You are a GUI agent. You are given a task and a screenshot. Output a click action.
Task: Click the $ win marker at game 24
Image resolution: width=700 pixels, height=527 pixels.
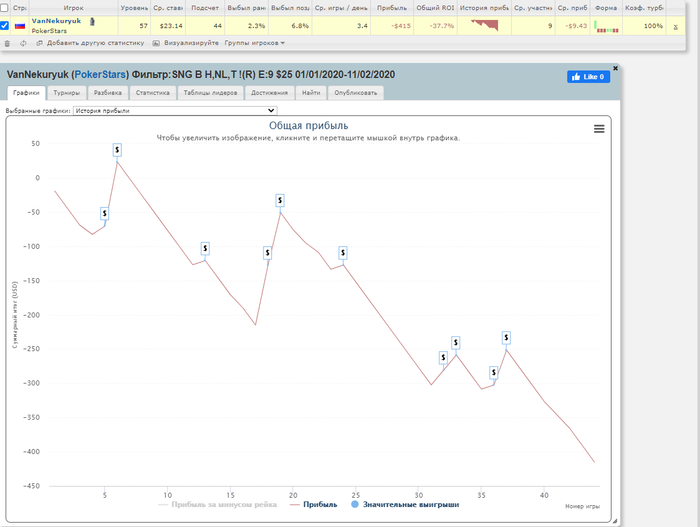343,253
